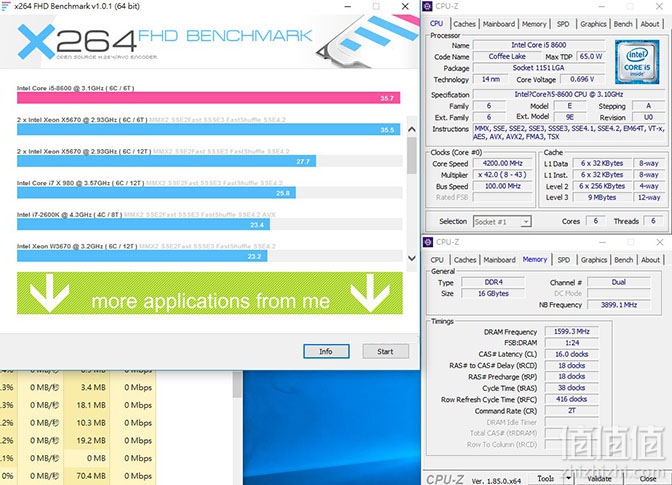Click the Channel # Dual value

[x=619, y=282]
